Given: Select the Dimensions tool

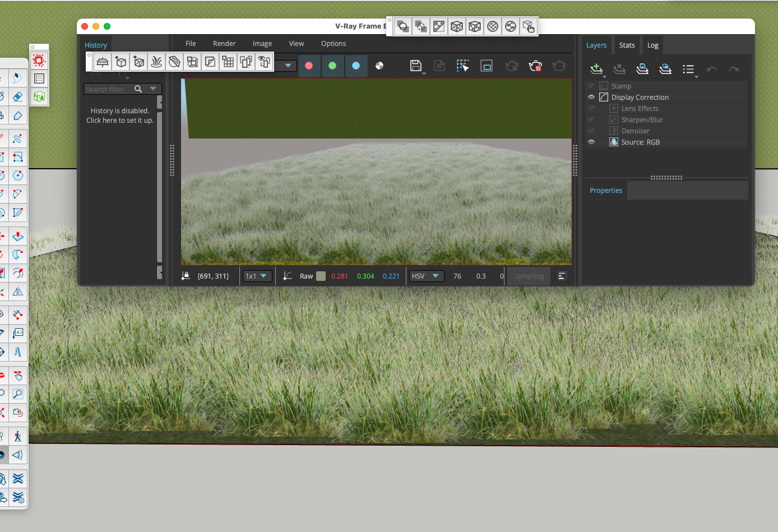Looking at the screenshot, I should tap(18, 314).
